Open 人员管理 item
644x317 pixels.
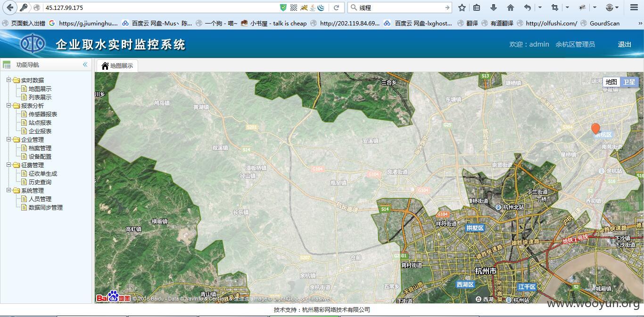[40, 199]
